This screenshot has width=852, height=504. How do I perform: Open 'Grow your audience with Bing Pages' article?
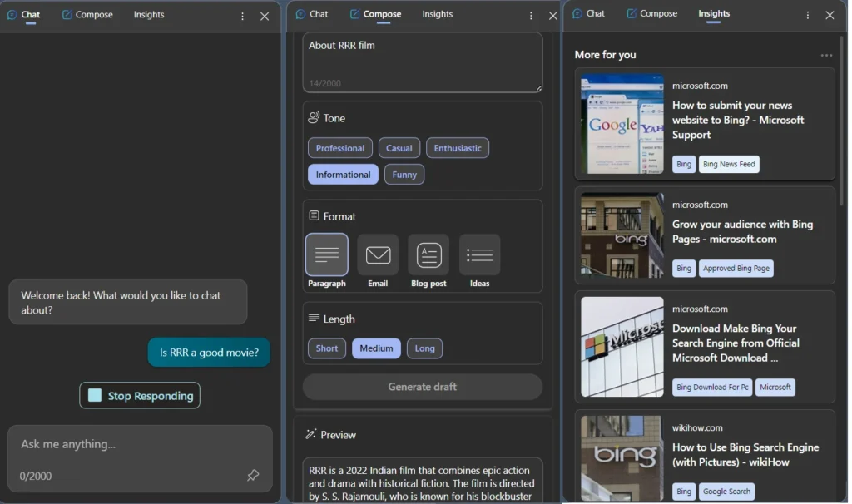click(742, 231)
